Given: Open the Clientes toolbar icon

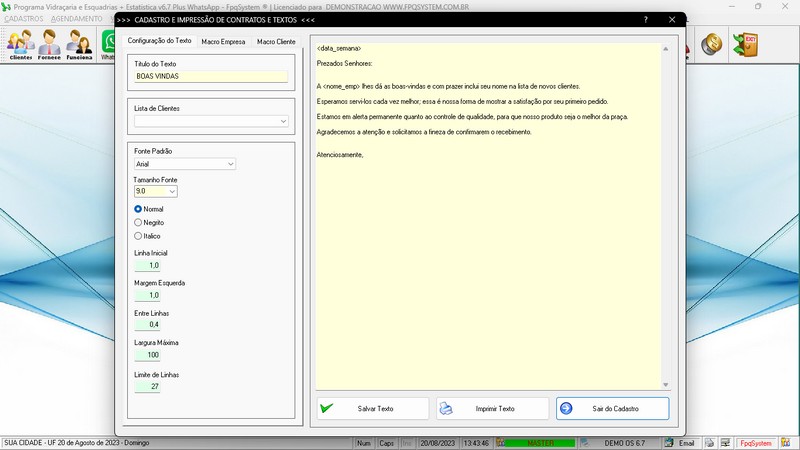Looking at the screenshot, I should tap(20, 45).
